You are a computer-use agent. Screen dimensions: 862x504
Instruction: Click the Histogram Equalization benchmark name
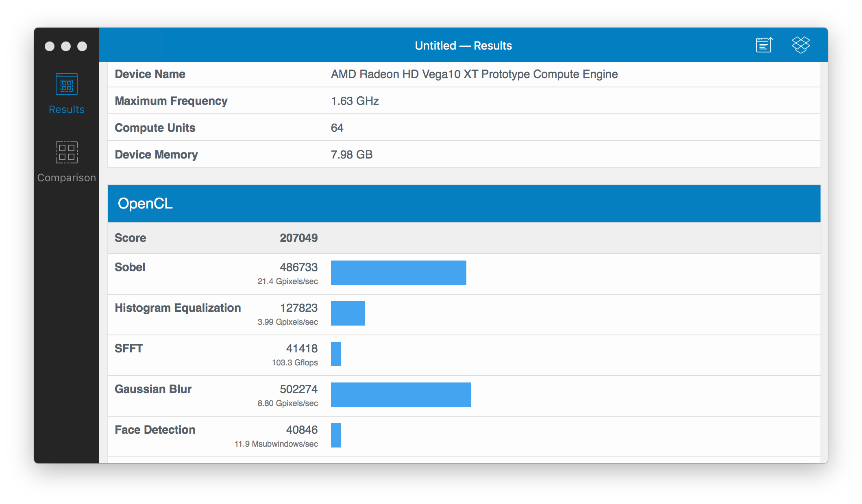point(178,308)
